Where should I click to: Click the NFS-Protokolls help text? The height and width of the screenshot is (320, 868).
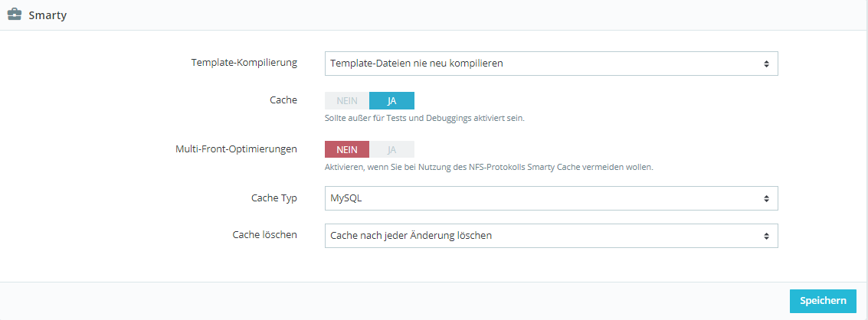(x=489, y=167)
